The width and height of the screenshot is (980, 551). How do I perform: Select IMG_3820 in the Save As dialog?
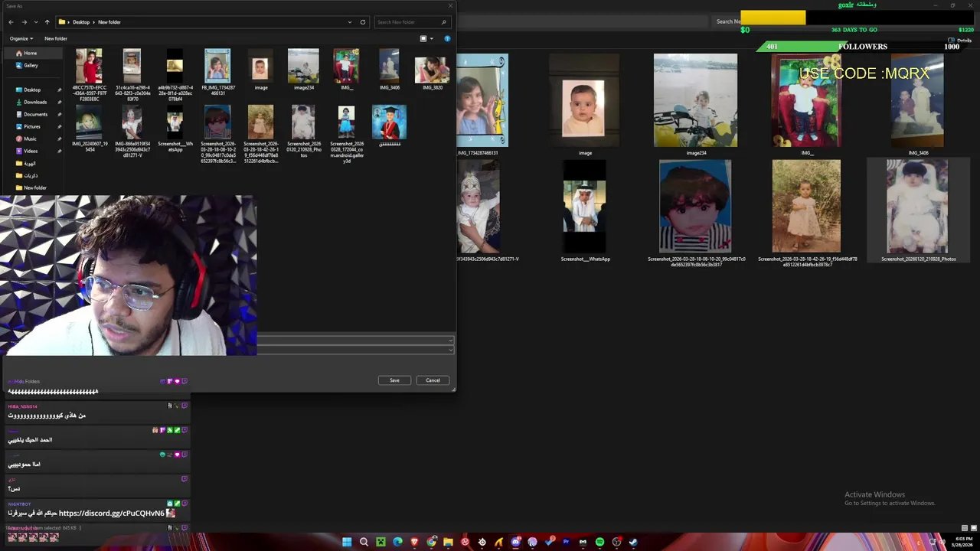click(x=432, y=70)
